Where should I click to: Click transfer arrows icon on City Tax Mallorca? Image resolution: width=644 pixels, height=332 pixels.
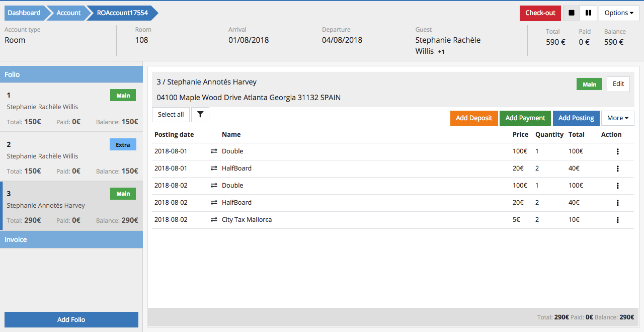[x=214, y=220]
